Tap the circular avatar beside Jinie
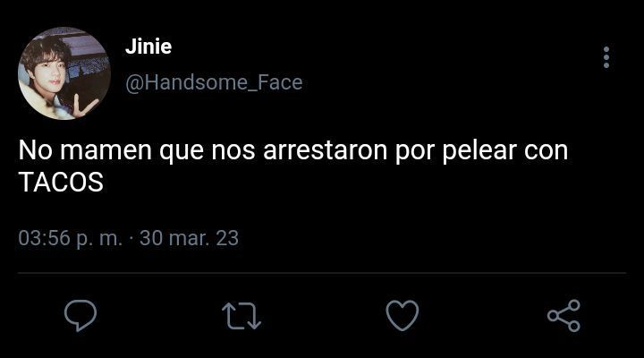 [x=64, y=73]
